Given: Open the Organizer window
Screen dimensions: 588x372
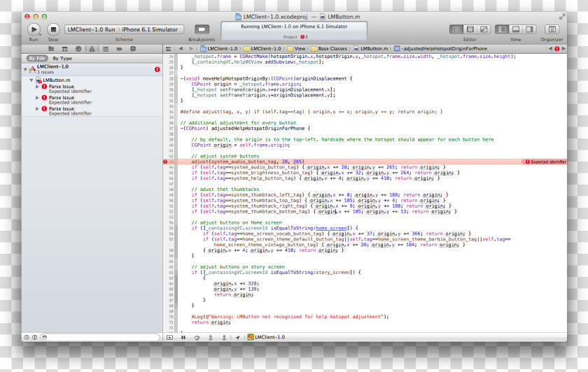Looking at the screenshot, I should [x=552, y=29].
